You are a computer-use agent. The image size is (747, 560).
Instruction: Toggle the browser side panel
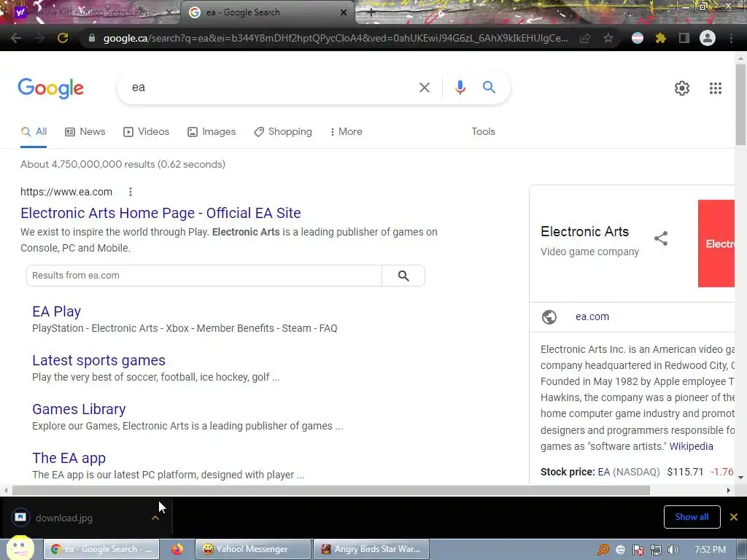[x=684, y=38]
